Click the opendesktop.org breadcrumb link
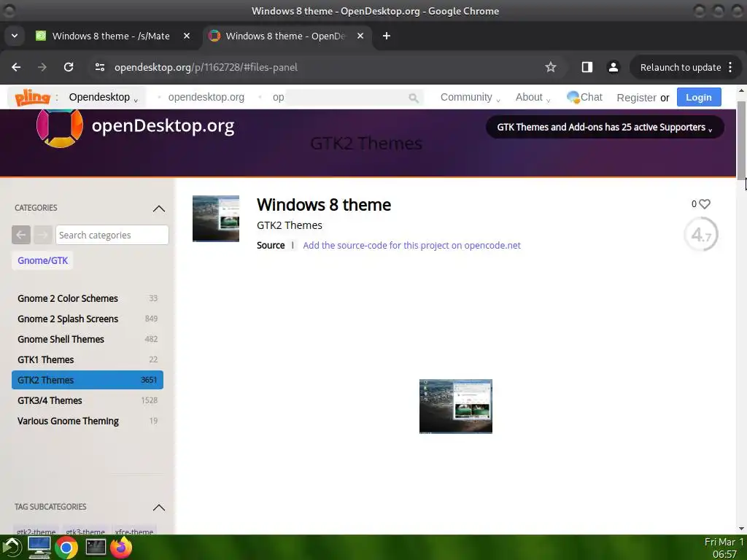This screenshot has height=560, width=747. pos(206,97)
